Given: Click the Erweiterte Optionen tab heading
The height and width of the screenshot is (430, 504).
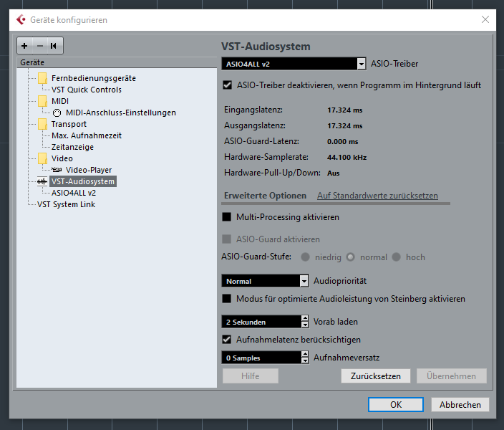Looking at the screenshot, I should tap(265, 196).
